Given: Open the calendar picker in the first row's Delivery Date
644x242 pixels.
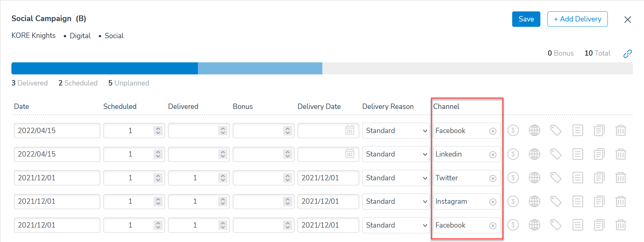Looking at the screenshot, I should (x=350, y=130).
